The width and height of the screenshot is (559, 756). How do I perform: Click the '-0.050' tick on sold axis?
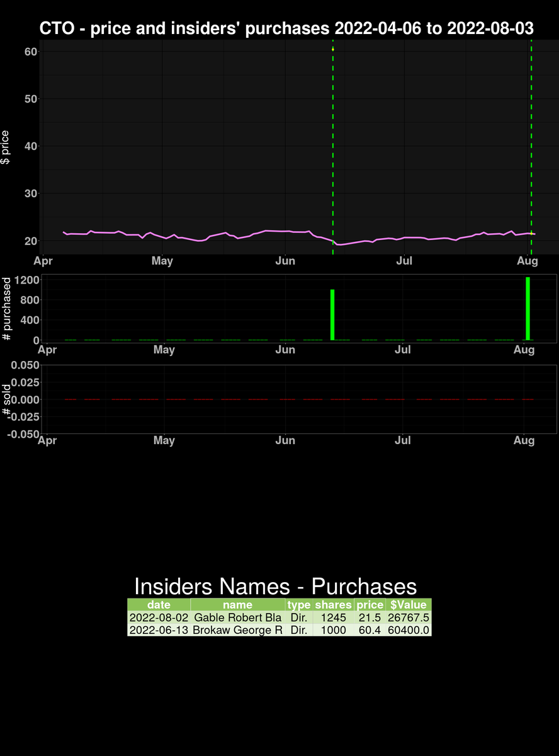coord(23,434)
